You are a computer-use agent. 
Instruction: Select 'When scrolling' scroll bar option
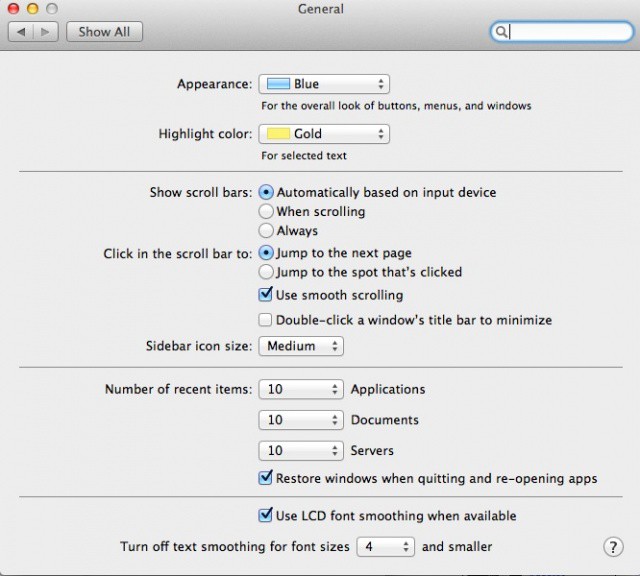tap(266, 212)
